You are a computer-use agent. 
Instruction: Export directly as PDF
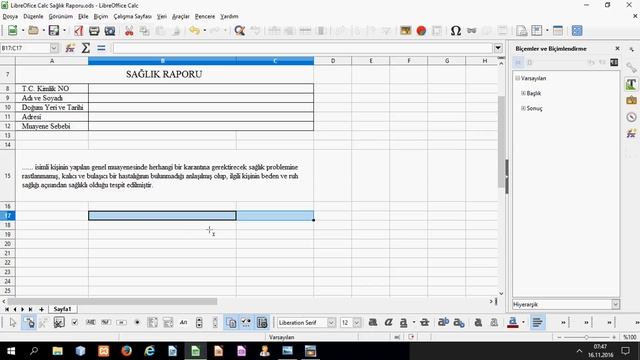(x=78, y=31)
